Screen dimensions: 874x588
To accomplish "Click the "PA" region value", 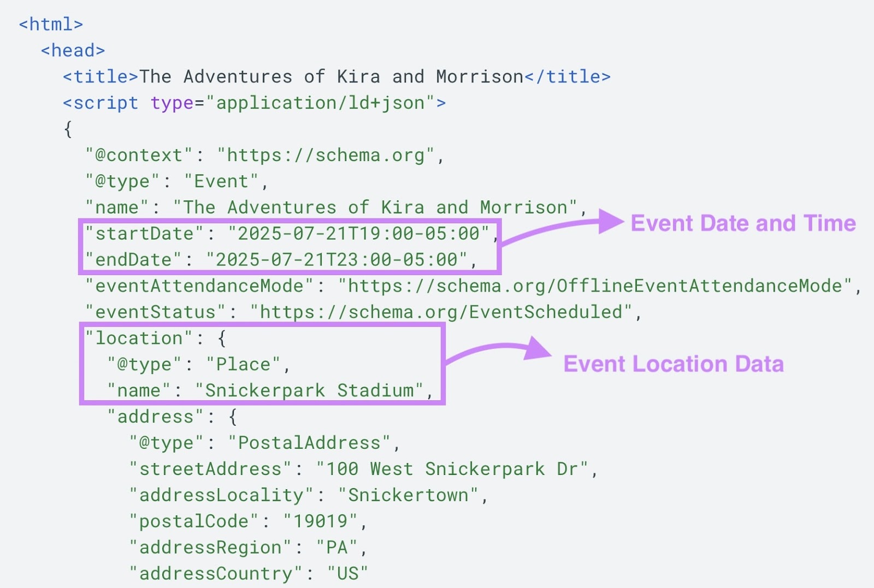I will (336, 548).
